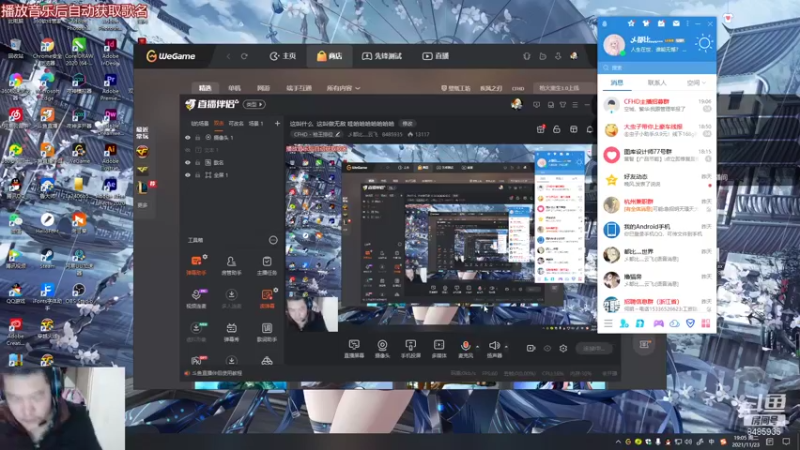Open the 主页 tab in WeGame
The width and height of the screenshot is (800, 450).
point(283,56)
